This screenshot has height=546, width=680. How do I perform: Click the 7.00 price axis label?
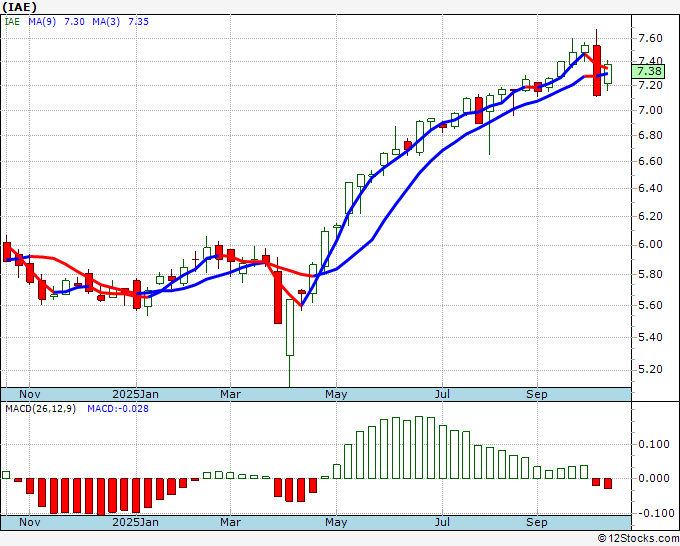[x=650, y=110]
